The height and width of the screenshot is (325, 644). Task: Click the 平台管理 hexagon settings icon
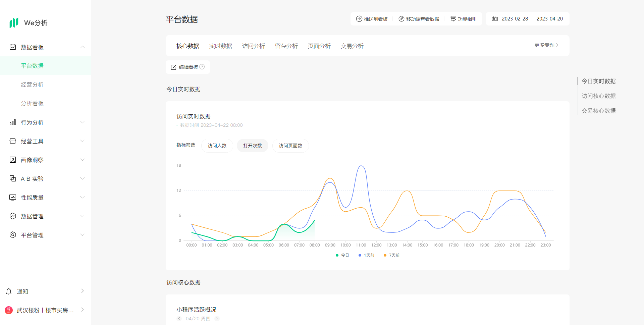[13, 235]
